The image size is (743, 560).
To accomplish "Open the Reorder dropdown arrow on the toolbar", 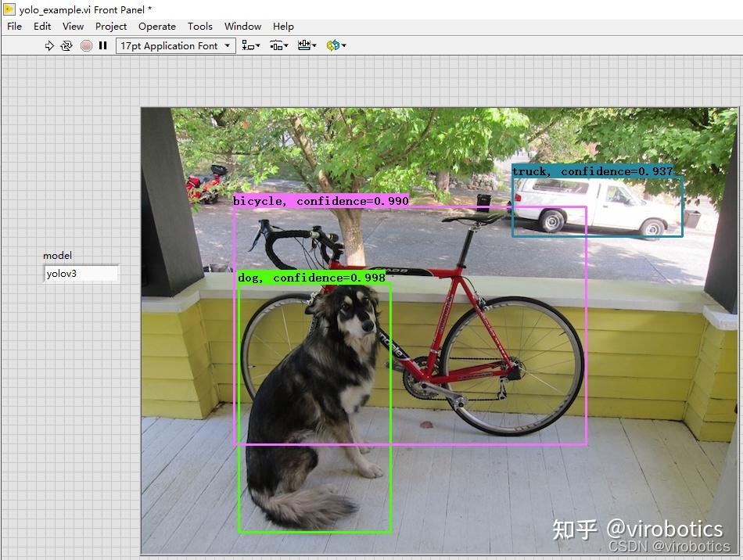I will click(342, 45).
